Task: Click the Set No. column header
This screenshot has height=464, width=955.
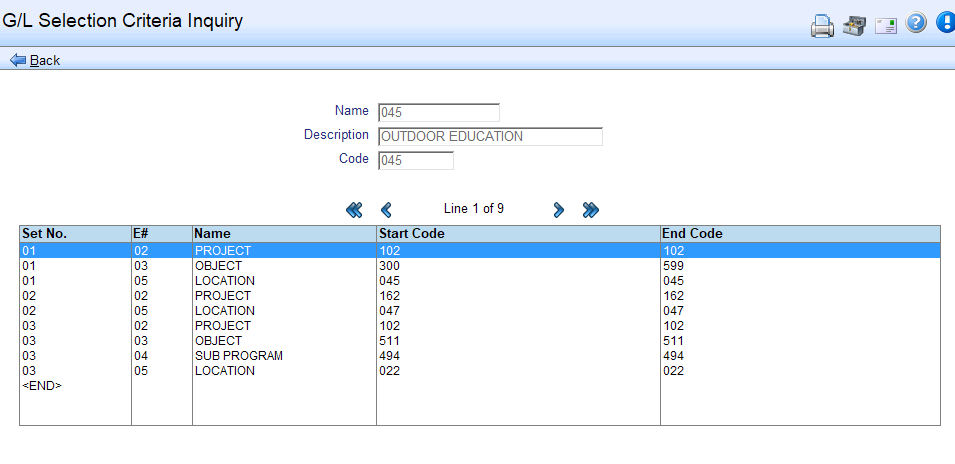Action: pos(75,234)
